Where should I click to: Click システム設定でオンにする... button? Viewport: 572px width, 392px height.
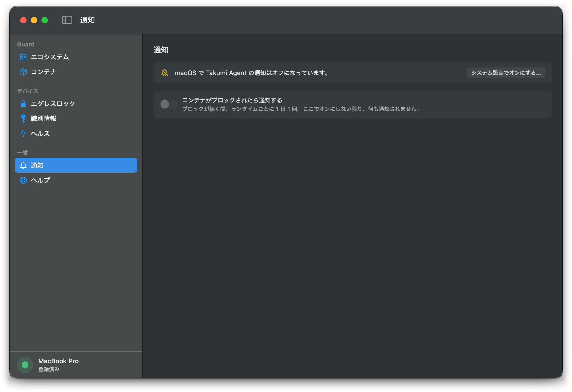pos(506,73)
